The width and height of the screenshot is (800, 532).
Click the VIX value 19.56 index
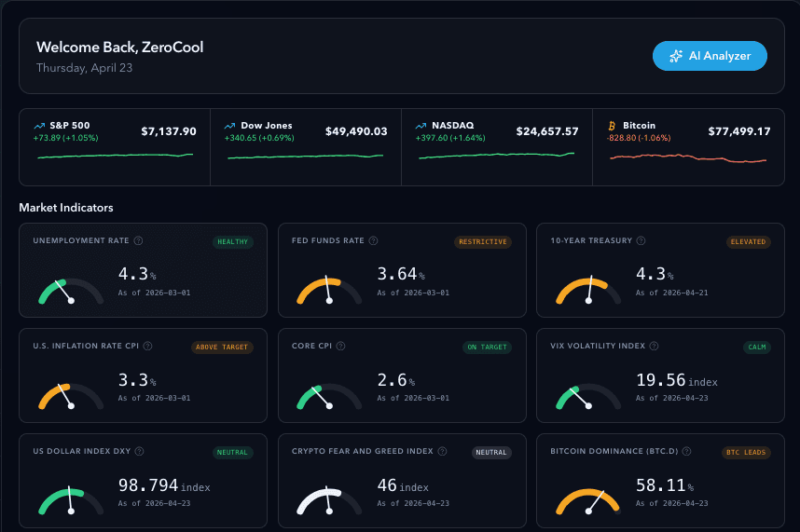tap(677, 380)
